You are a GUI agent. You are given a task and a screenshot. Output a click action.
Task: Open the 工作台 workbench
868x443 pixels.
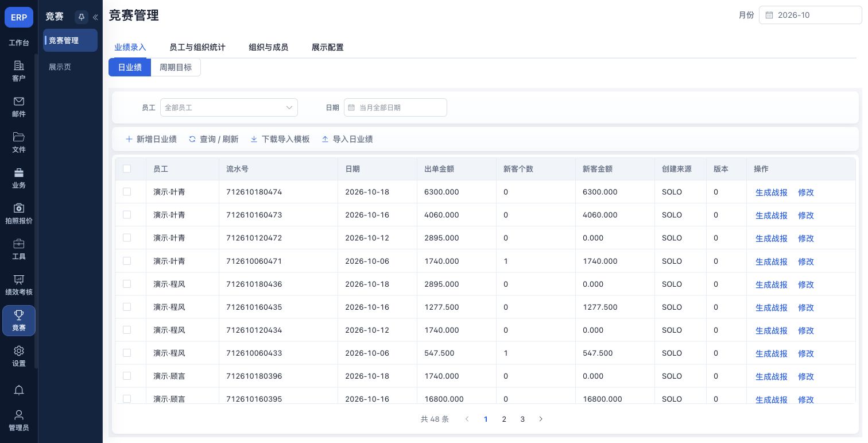coord(19,43)
